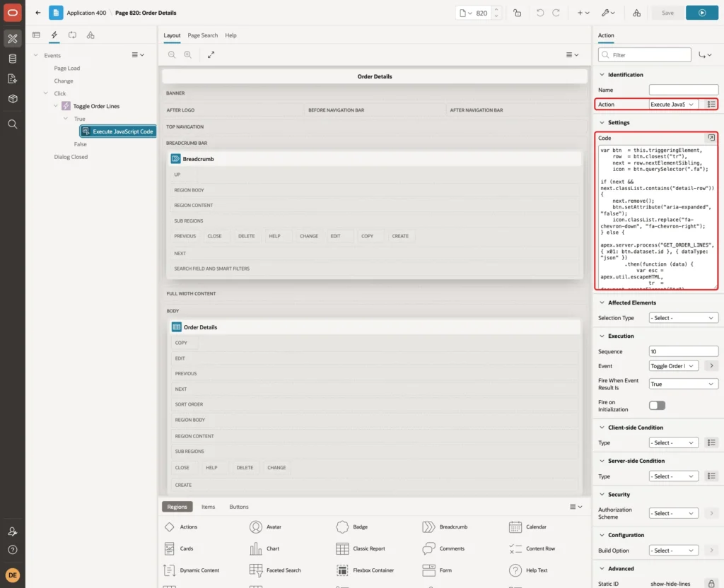724x588 pixels.
Task: Open Action quick pick list icon
Action: click(711, 105)
